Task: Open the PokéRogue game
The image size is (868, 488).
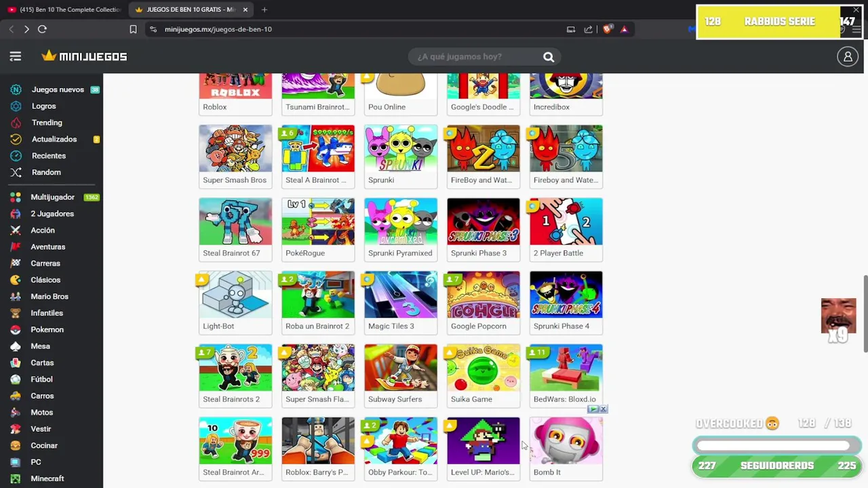Action: click(x=318, y=229)
